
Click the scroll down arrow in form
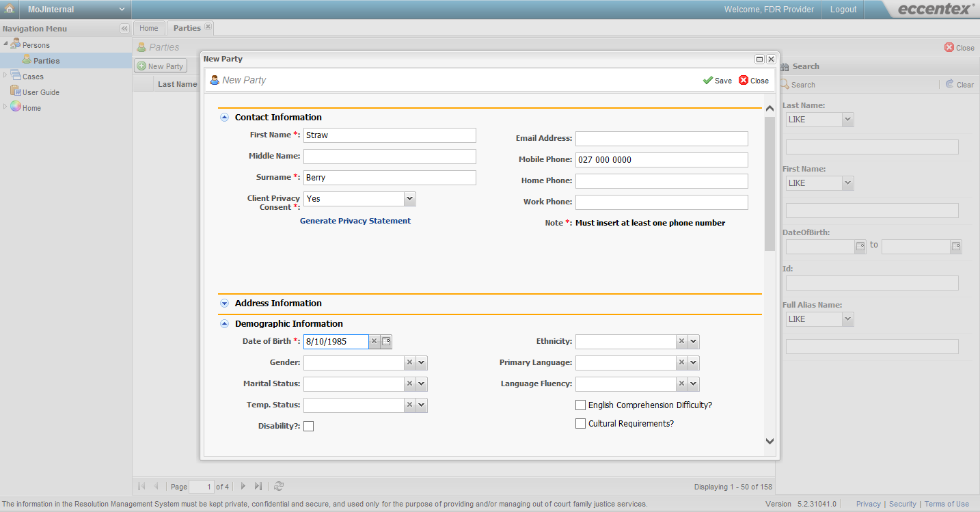770,442
